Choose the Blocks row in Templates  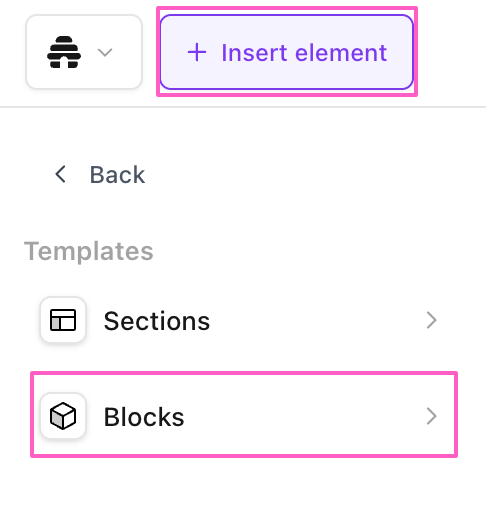pyautogui.click(x=244, y=415)
